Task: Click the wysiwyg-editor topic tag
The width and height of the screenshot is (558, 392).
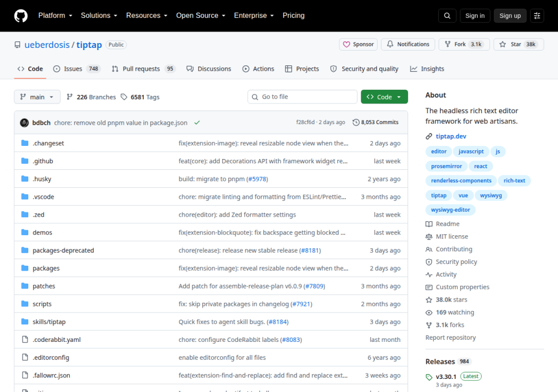Action: click(x=450, y=210)
